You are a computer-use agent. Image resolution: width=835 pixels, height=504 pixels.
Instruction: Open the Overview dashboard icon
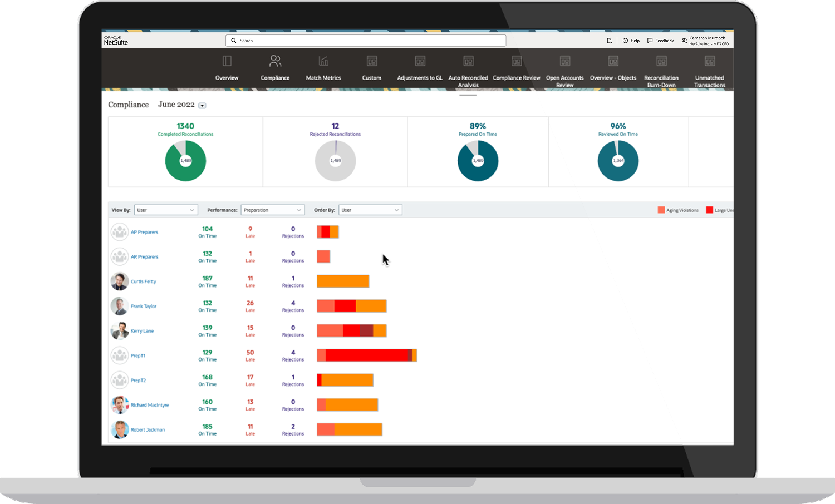227,61
